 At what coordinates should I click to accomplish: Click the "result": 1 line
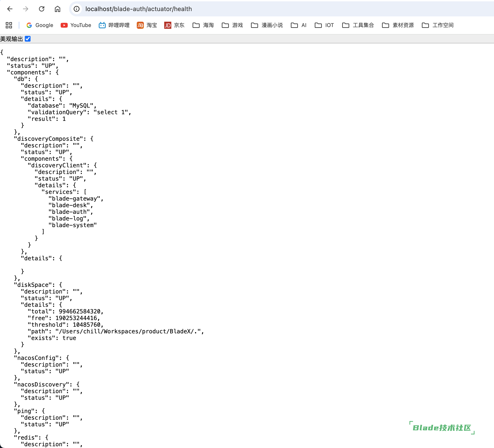click(x=46, y=119)
